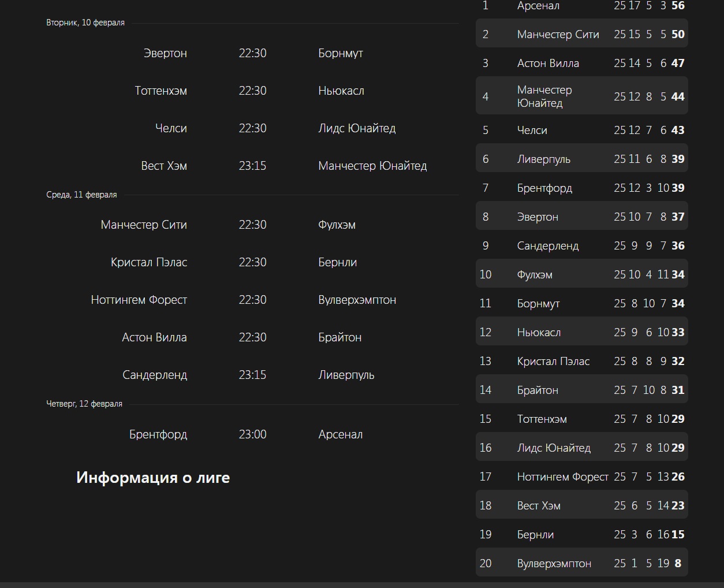Click 23:15 time of West Ham match

(252, 166)
